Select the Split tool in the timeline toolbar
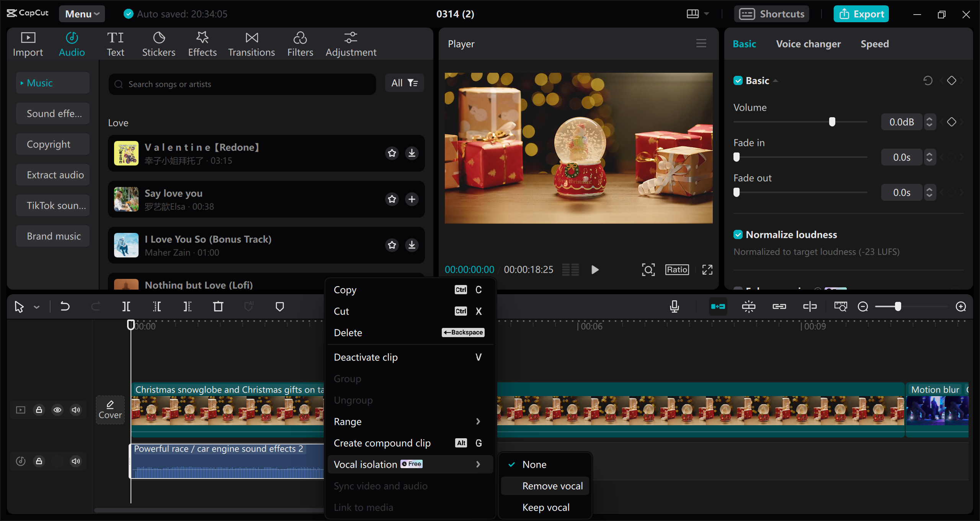The height and width of the screenshot is (521, 980). coord(126,306)
